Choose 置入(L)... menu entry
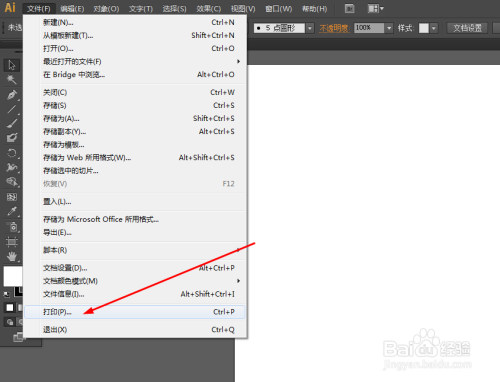Image resolution: width=500 pixels, height=382 pixels. (135, 202)
